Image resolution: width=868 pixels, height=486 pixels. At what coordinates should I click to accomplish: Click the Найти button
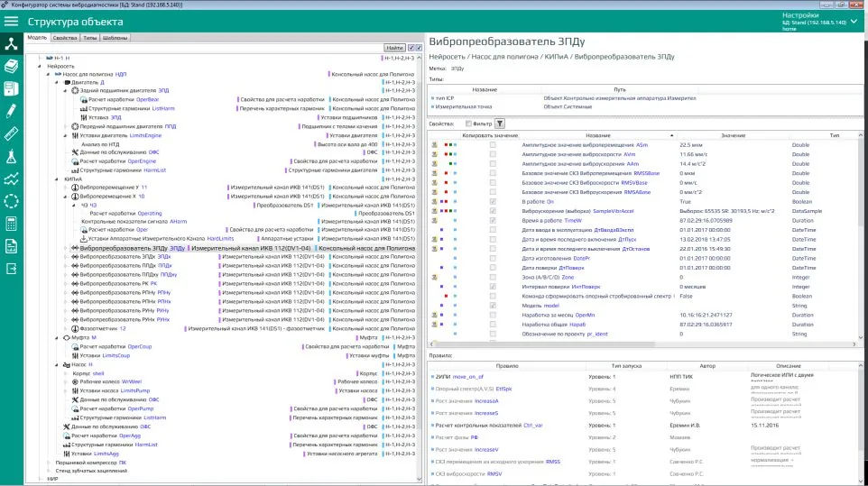pos(394,48)
